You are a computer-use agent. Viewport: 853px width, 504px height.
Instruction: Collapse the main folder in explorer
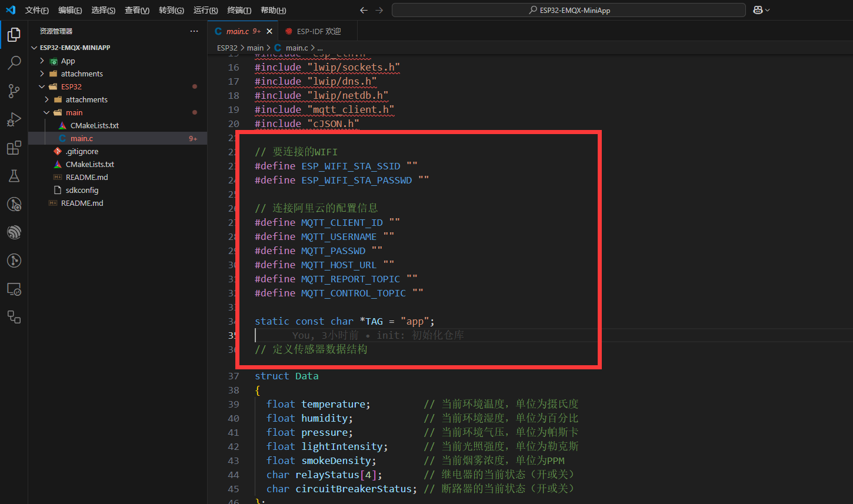point(74,113)
